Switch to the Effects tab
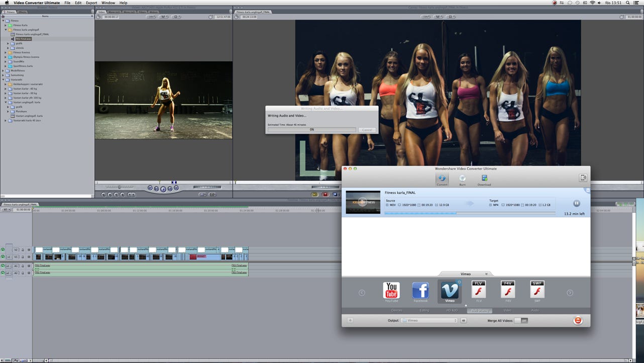 coord(23,12)
